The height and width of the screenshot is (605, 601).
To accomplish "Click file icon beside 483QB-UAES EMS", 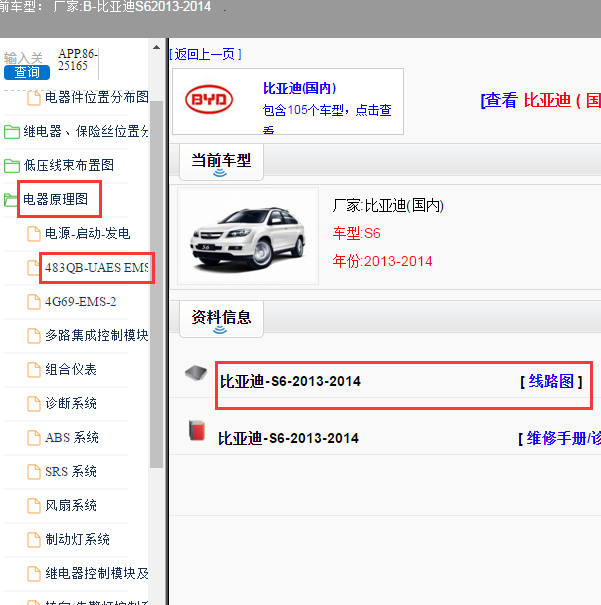I will (x=33, y=268).
